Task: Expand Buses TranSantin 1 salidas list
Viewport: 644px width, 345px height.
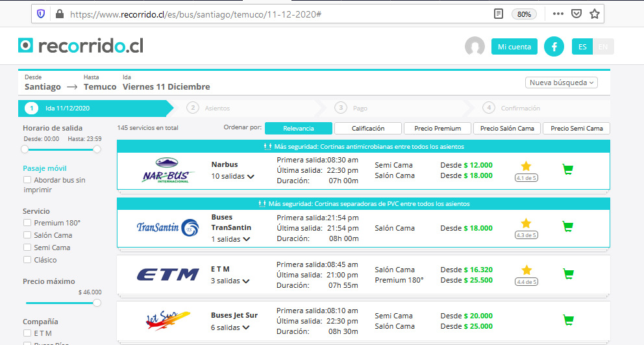Action: (230, 239)
